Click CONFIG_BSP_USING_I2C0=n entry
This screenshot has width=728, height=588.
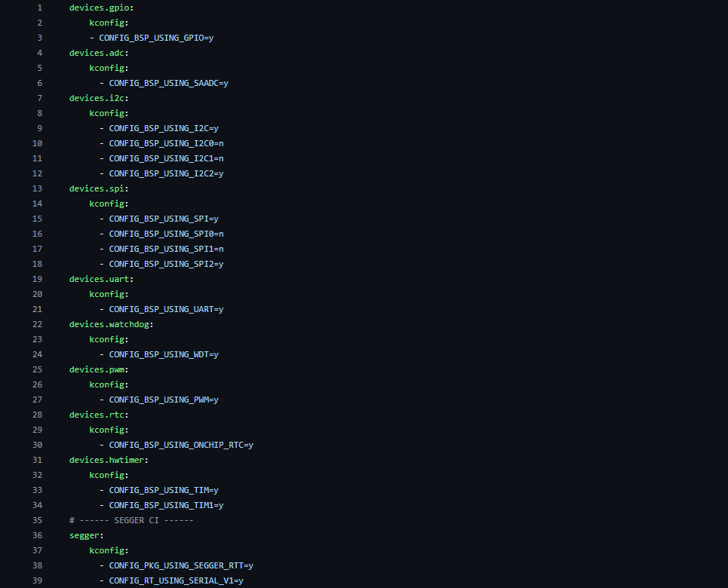click(x=166, y=143)
